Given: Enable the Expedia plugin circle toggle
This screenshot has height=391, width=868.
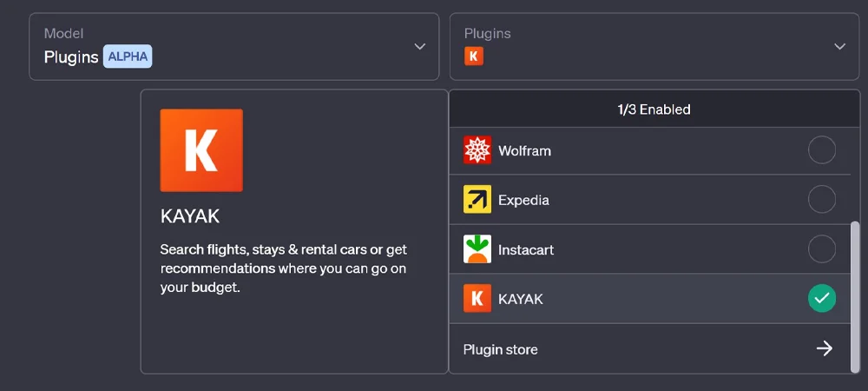Looking at the screenshot, I should pos(822,199).
